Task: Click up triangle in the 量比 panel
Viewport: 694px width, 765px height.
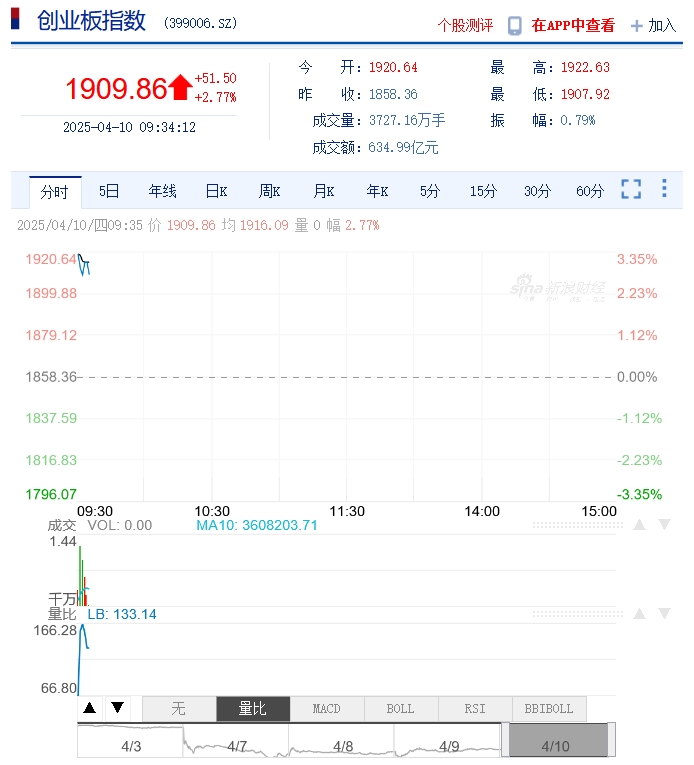Action: [638, 613]
